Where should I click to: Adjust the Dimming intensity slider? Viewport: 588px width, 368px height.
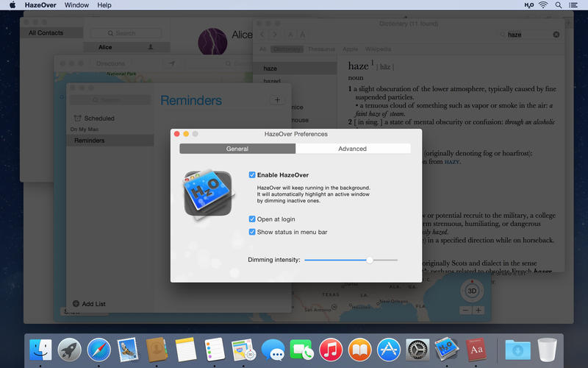point(370,260)
